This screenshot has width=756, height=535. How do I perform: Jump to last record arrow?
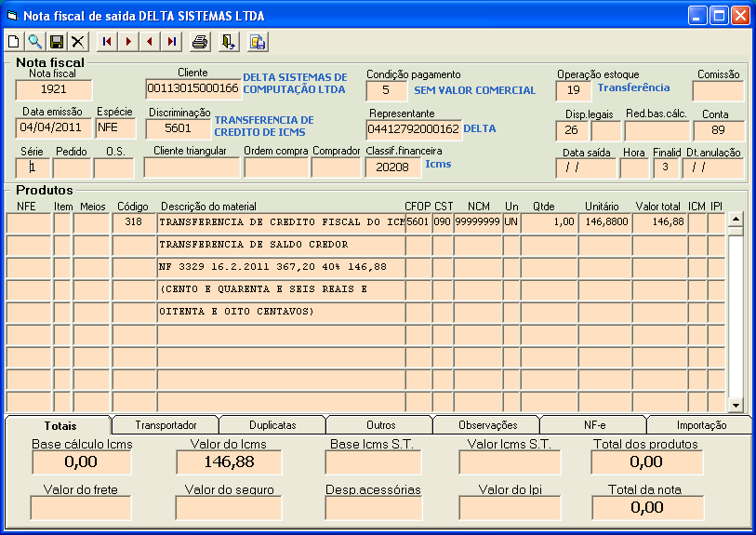[171, 42]
